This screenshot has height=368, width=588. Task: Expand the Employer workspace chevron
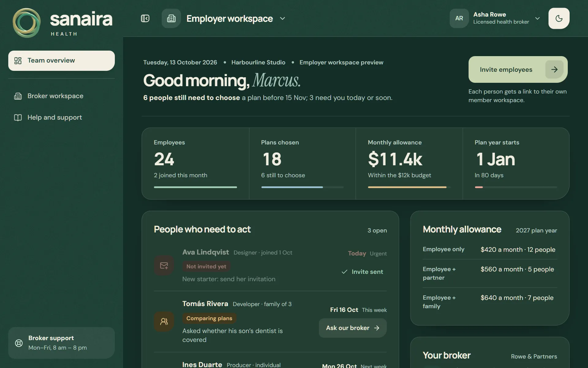point(282,18)
